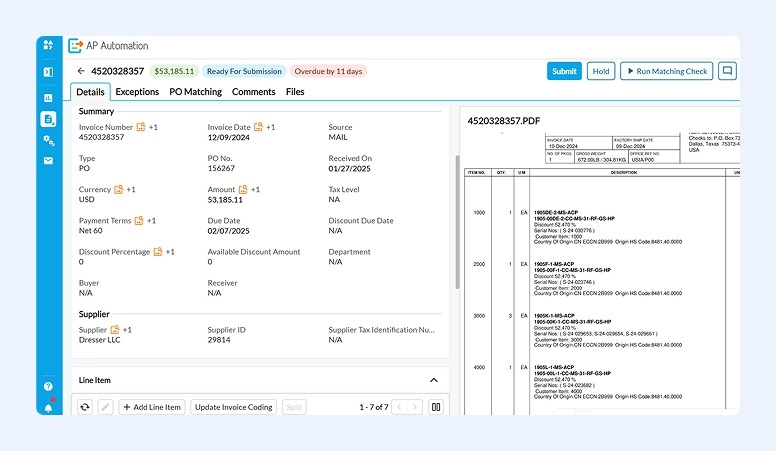Click the orange icon next to Invoice Number
This screenshot has width=776, height=451.
pos(141,127)
